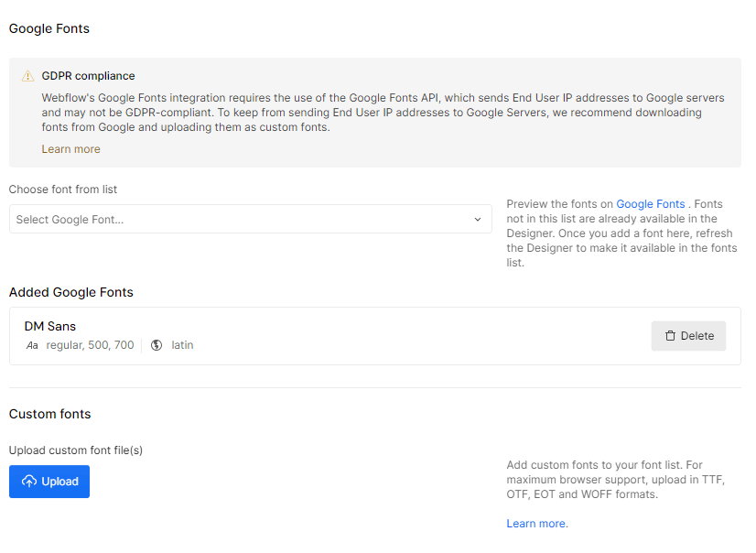Click the 'Choose font from list' label
Image resolution: width=756 pixels, height=553 pixels.
(62, 190)
